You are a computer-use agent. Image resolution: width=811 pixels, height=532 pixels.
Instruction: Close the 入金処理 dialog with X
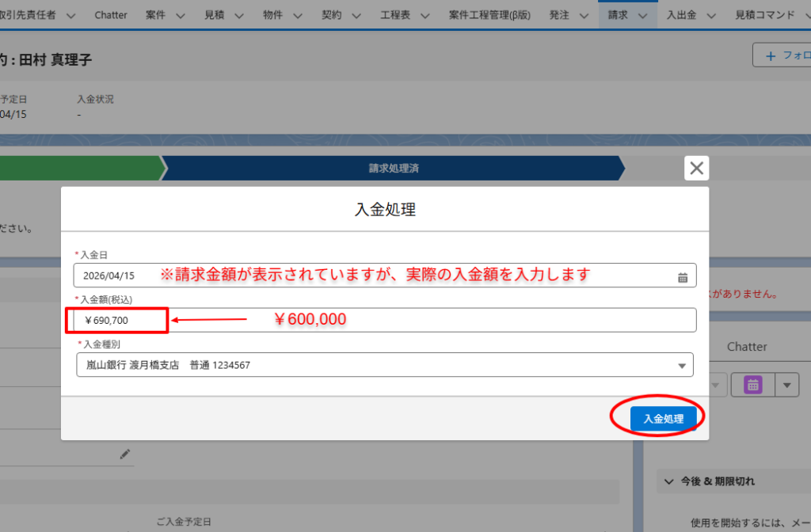696,168
